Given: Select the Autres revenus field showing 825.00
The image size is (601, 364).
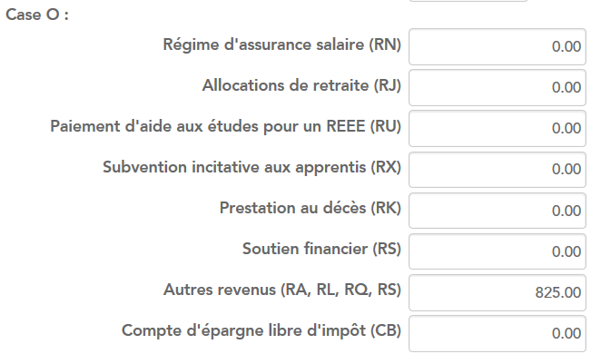Looking at the screenshot, I should (497, 291).
